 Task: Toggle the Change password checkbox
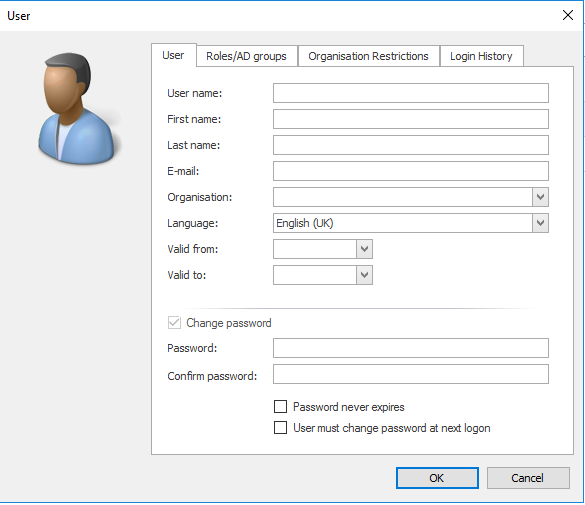[x=174, y=323]
